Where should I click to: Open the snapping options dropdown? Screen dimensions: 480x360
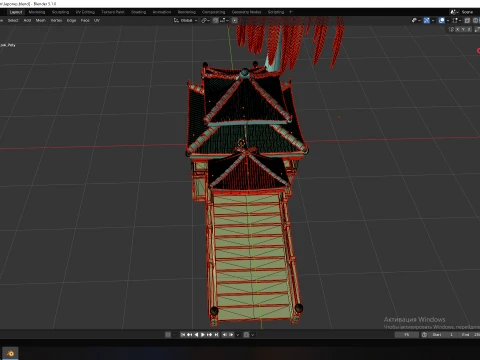[x=225, y=20]
